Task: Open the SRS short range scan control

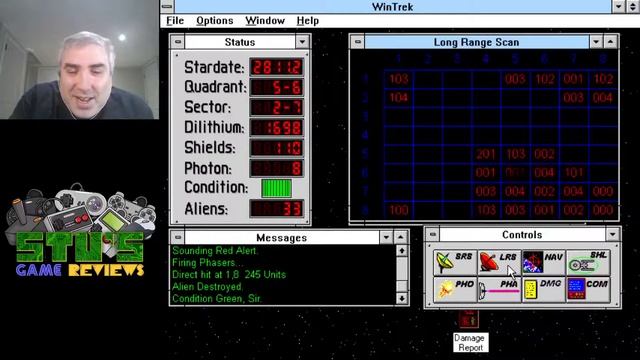Action: click(x=455, y=262)
